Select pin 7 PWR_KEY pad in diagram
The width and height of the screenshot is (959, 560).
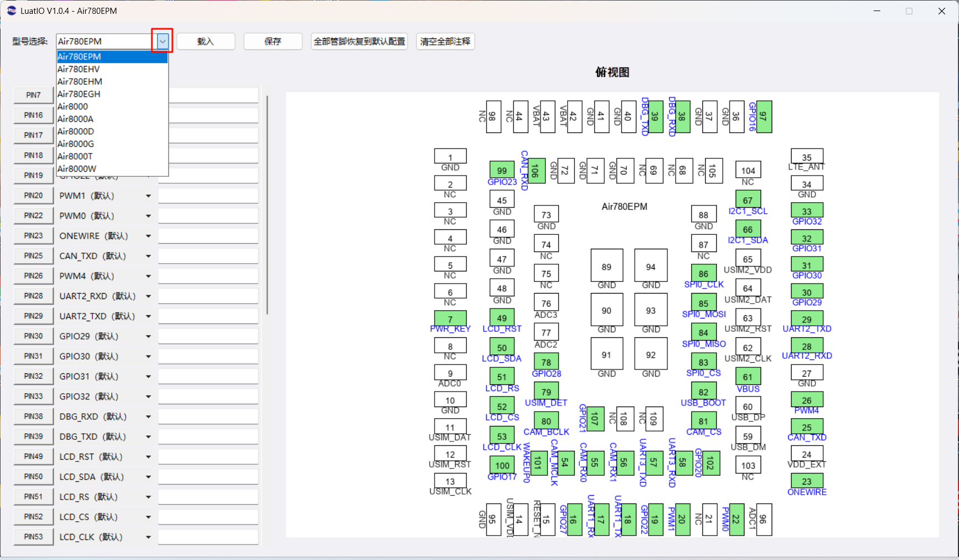450,318
